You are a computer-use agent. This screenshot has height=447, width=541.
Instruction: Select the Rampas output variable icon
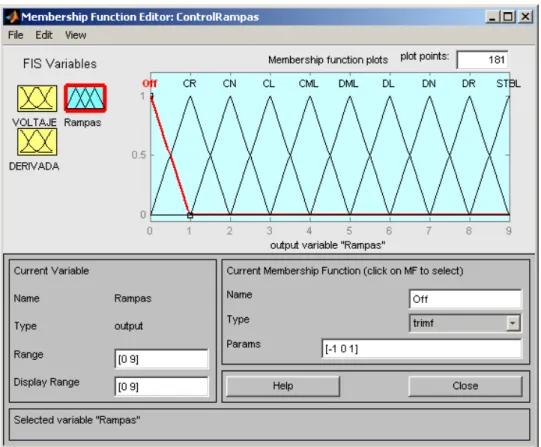click(x=85, y=98)
